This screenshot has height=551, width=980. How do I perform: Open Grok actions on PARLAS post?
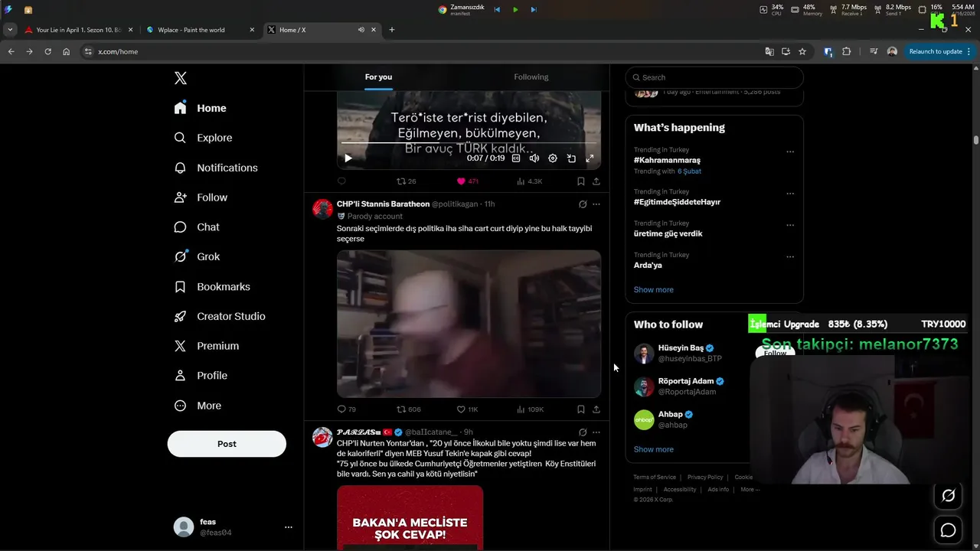583,432
